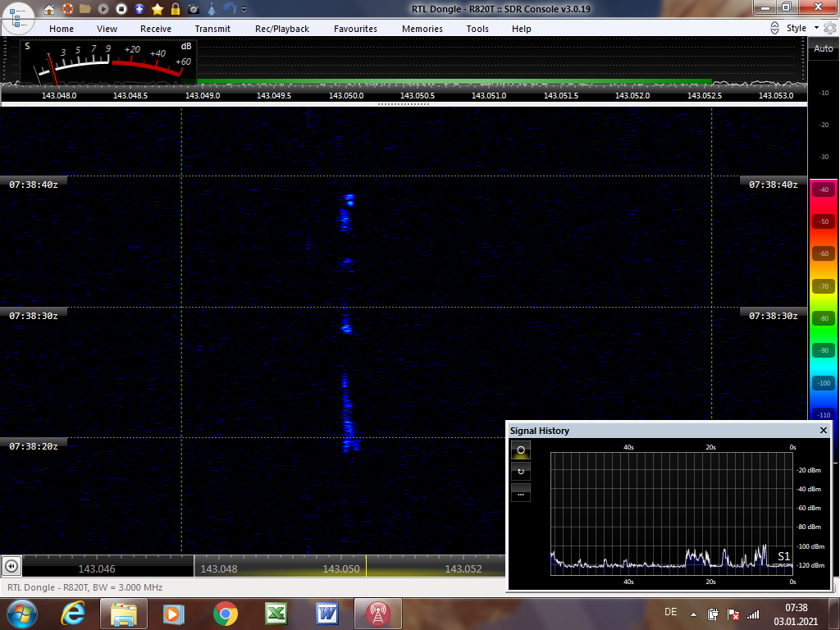The image size is (840, 630).
Task: Click the -40 level on the color scale
Action: tap(824, 189)
